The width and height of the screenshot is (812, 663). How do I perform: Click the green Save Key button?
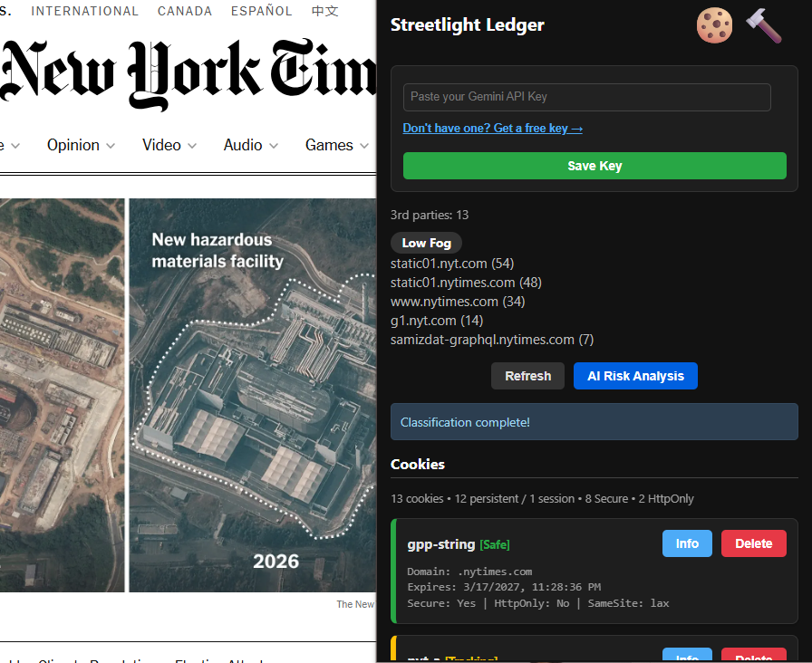tap(594, 166)
